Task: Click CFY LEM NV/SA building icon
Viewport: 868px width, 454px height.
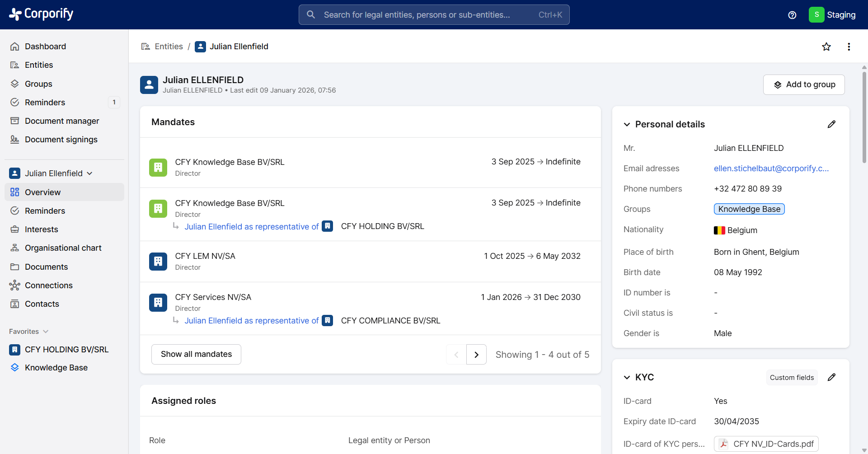Action: click(158, 261)
